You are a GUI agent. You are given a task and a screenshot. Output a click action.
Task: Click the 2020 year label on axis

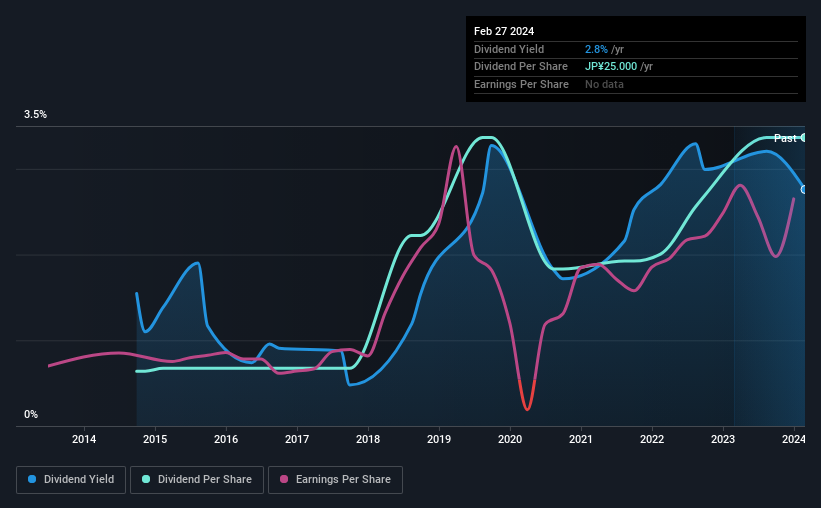(x=510, y=439)
